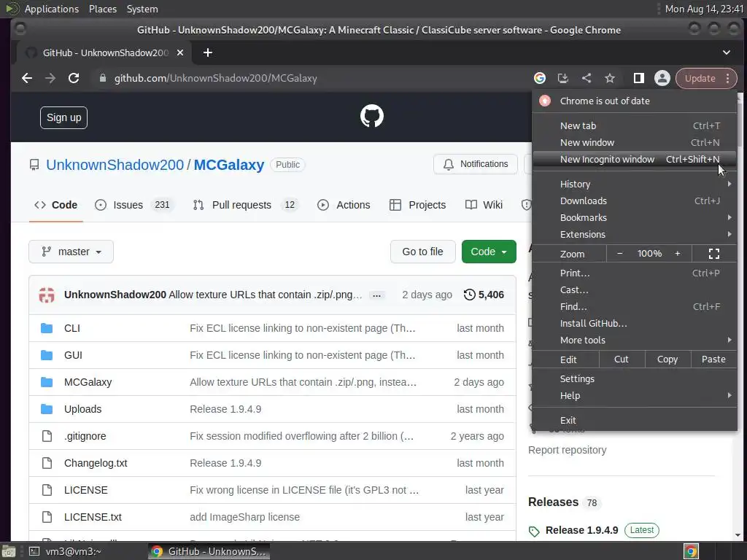The width and height of the screenshot is (747, 560).
Task: Select Exit in Chrome menu
Action: pyautogui.click(x=634, y=421)
